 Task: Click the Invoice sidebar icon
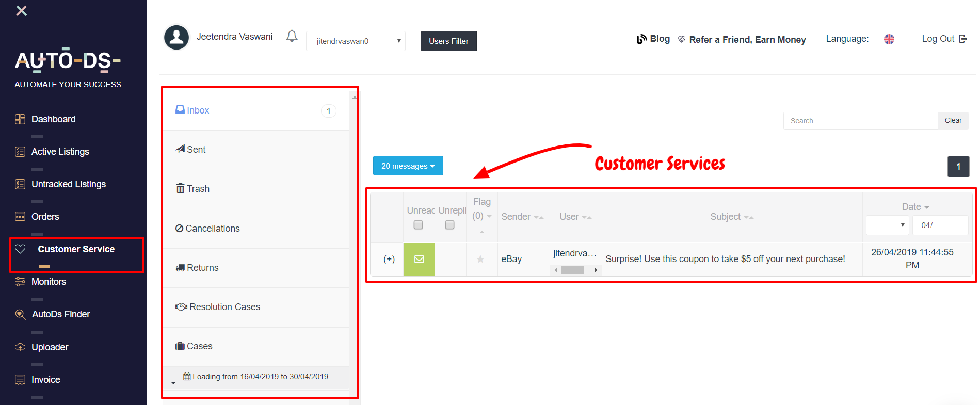20,380
